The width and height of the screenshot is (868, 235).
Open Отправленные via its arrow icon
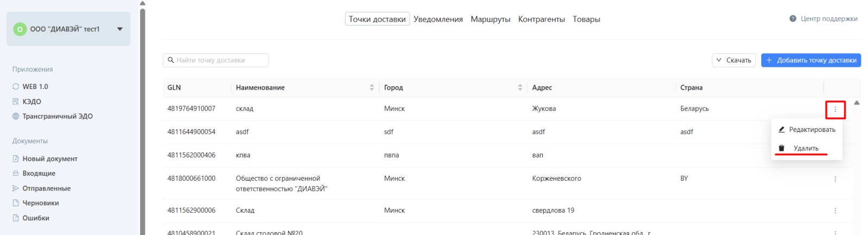16,188
